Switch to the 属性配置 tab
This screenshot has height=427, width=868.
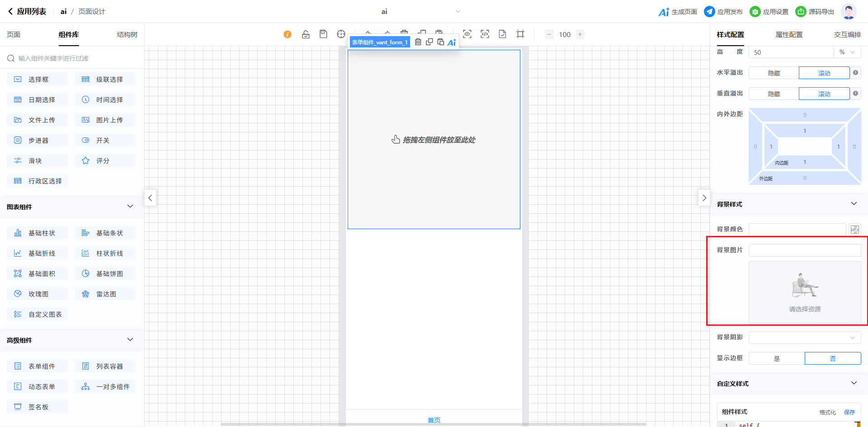click(x=789, y=35)
